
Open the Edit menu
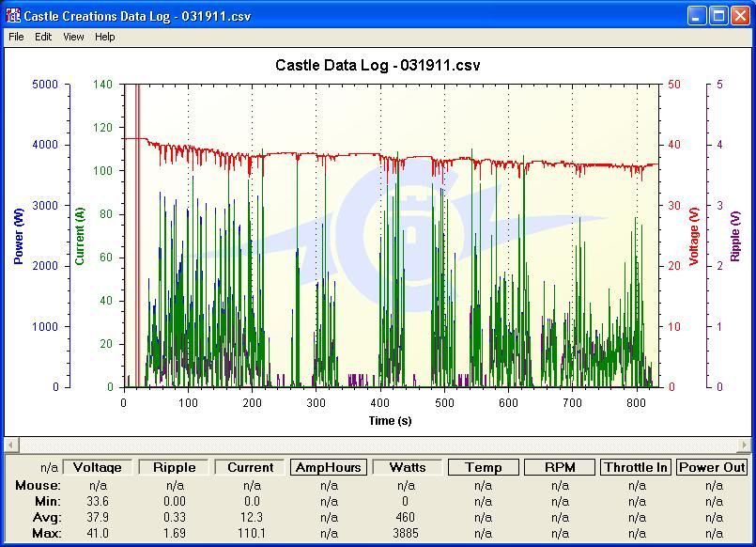point(43,37)
